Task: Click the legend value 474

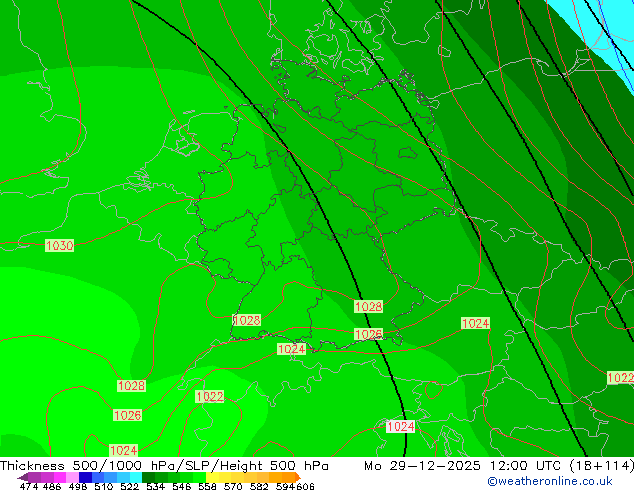Action: (x=29, y=486)
